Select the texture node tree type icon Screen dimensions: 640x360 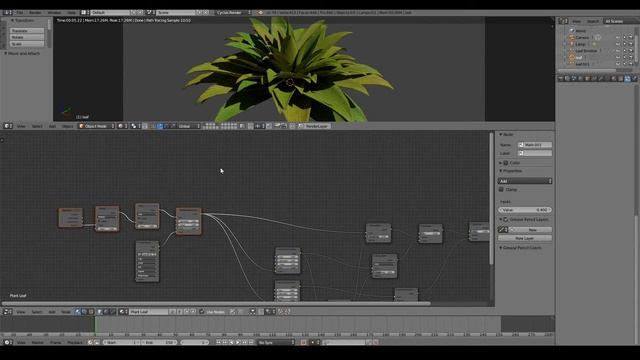[91, 312]
